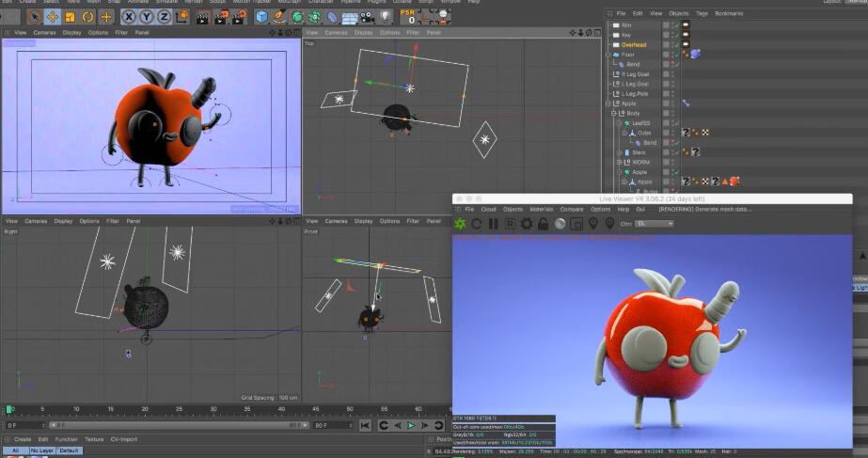The image size is (868, 458).
Task: Open Cameras menu of perspective viewport
Action: (x=44, y=33)
